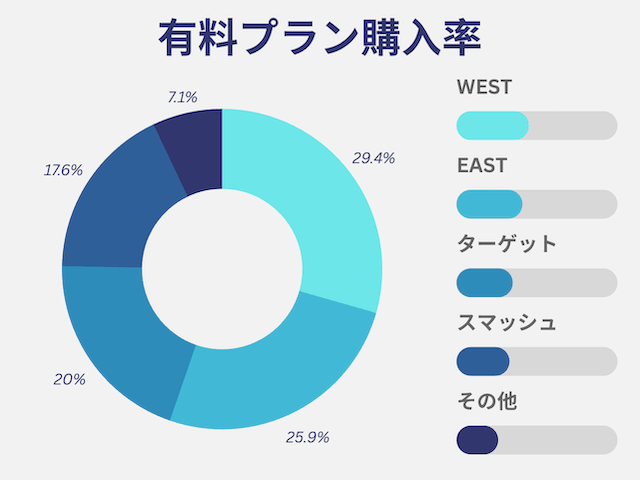The height and width of the screenshot is (480, 640).
Task: Click the ターゲット legend label
Action: [507, 244]
